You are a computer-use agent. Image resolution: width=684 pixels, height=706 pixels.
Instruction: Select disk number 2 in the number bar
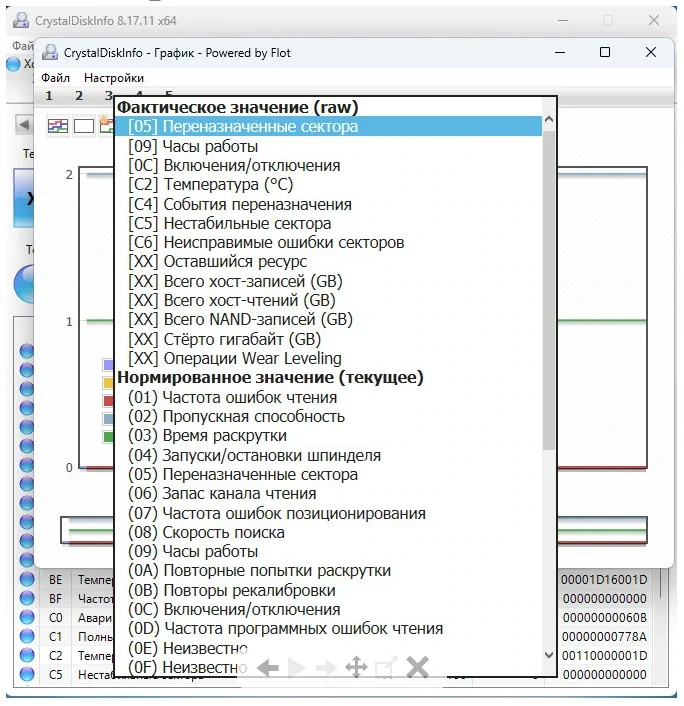pos(79,95)
